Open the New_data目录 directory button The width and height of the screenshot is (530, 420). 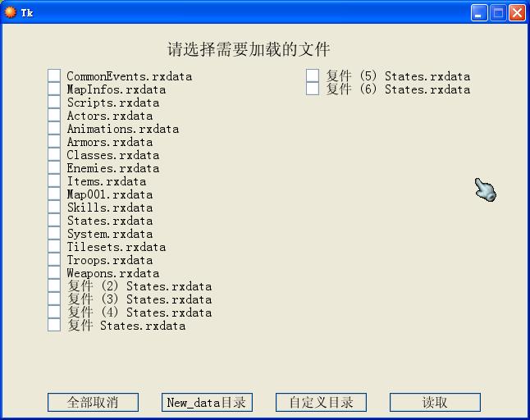207,402
